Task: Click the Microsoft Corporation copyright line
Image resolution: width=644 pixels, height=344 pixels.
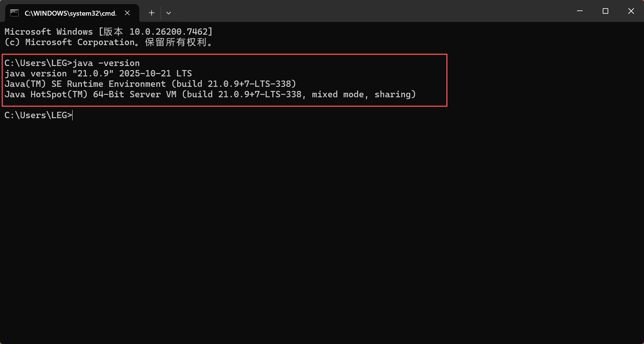Action: 109,42
